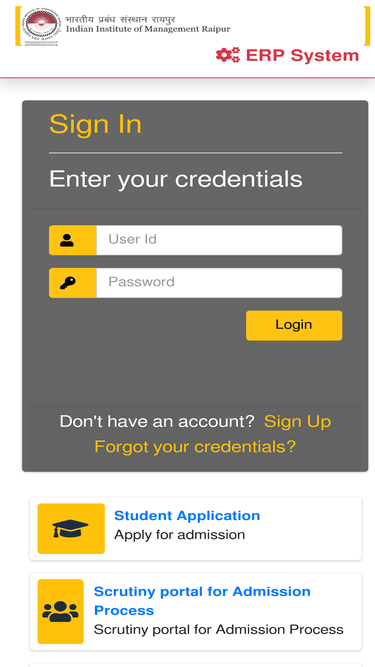375x667 pixels.
Task: Focus the User Id input field
Action: pyautogui.click(x=219, y=240)
